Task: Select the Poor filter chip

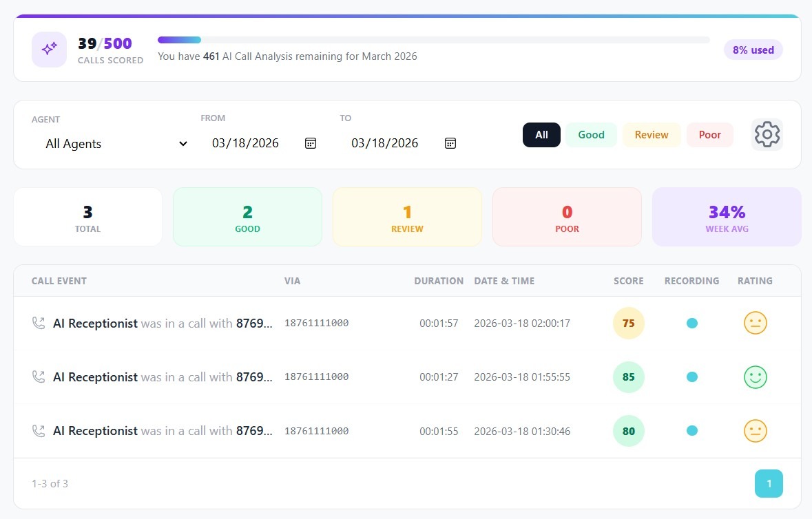Action: pyautogui.click(x=710, y=134)
